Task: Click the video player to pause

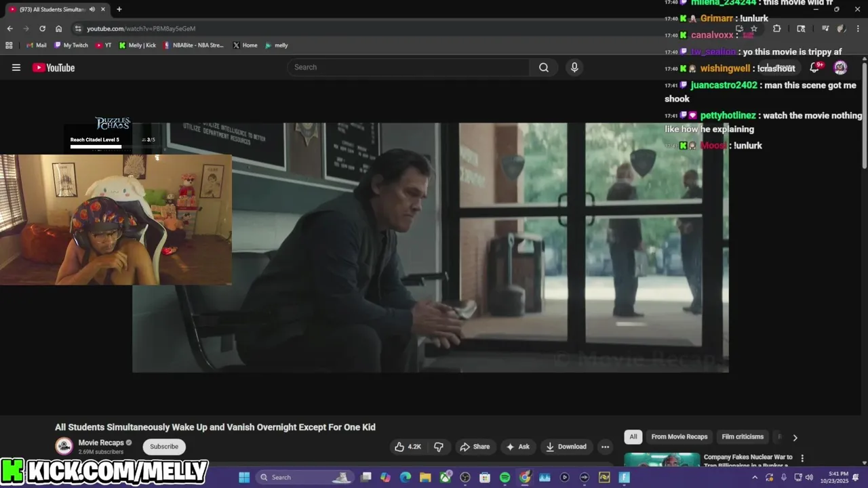Action: pos(431,247)
